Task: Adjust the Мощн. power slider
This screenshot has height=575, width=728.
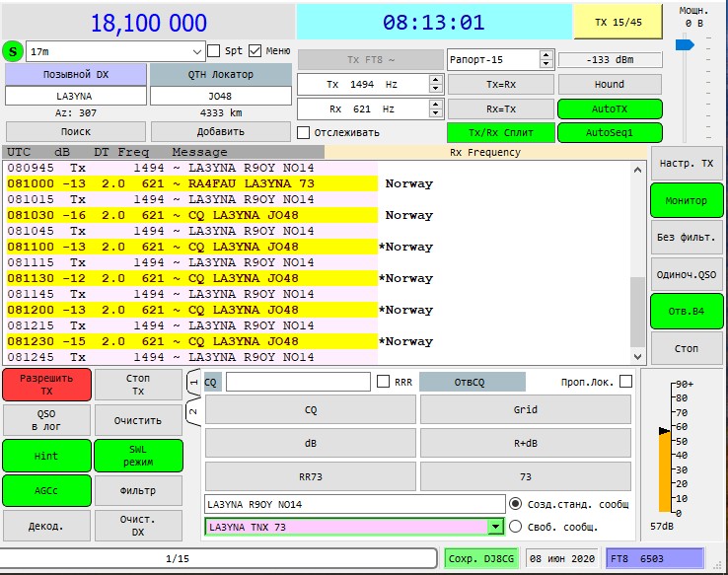Action: [682, 44]
